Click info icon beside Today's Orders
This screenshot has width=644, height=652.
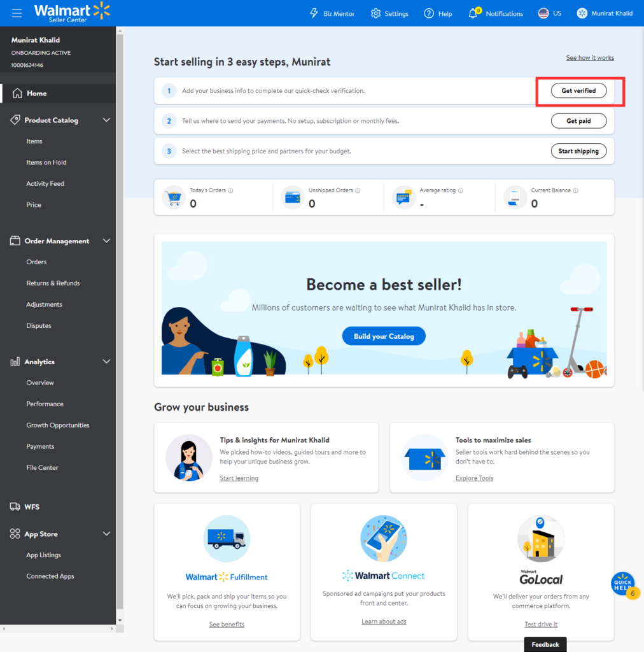pos(230,190)
